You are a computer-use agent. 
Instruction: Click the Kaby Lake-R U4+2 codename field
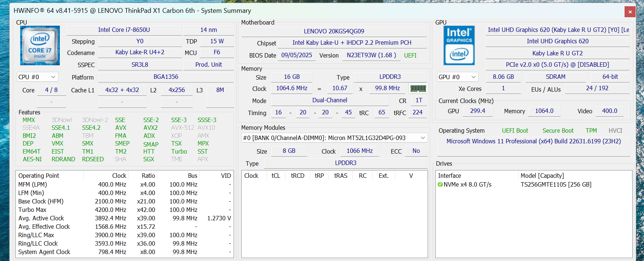(x=140, y=52)
